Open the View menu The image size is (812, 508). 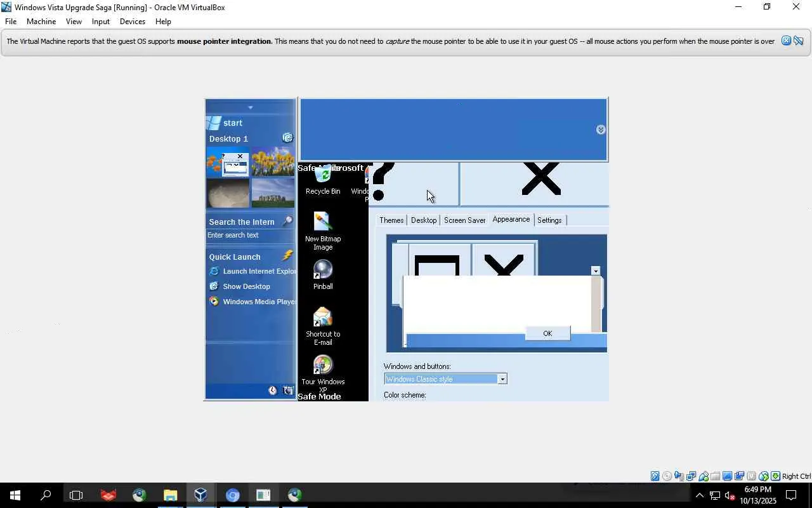[74, 21]
